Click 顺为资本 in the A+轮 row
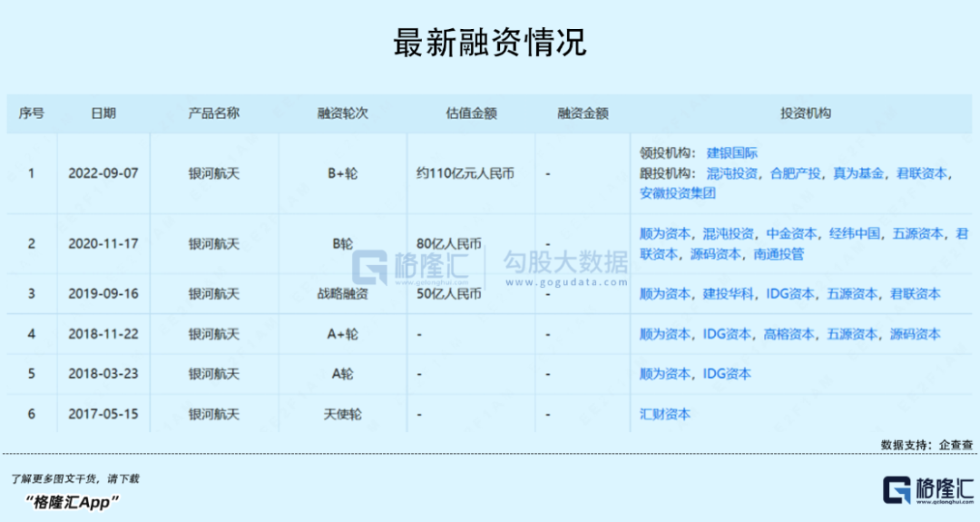 click(x=665, y=334)
